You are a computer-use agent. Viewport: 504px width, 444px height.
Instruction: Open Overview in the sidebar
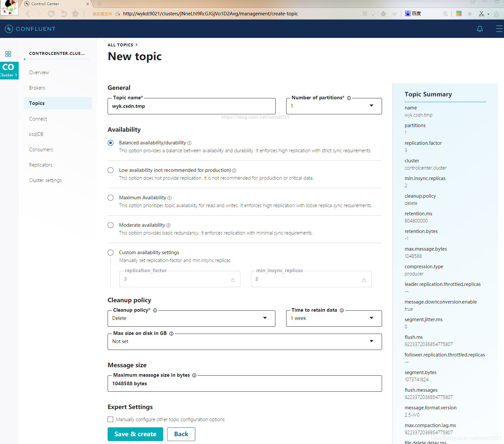click(x=39, y=73)
